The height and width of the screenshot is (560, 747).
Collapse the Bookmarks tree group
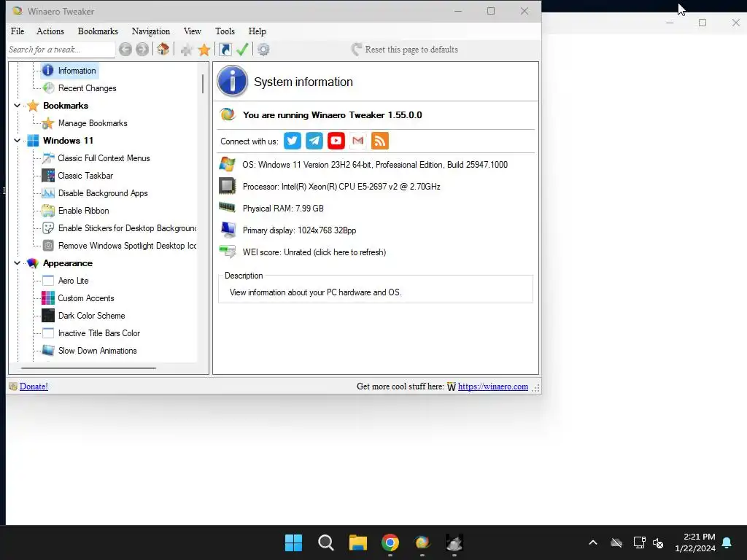click(x=18, y=106)
